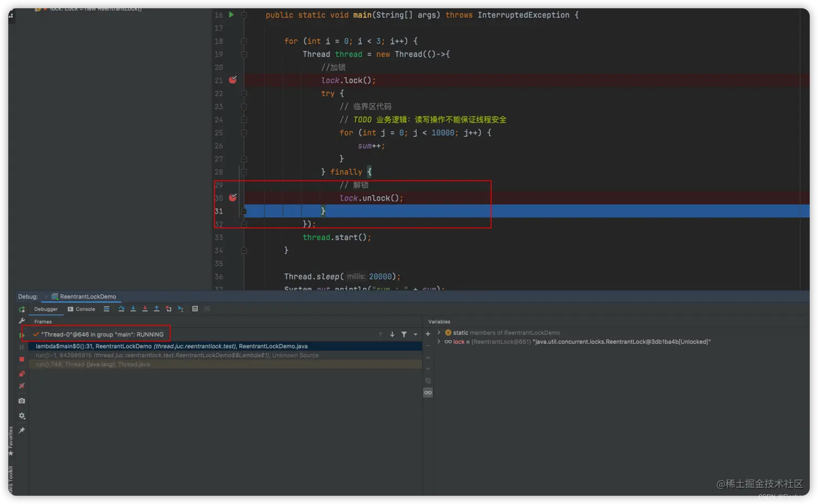This screenshot has height=504, width=818.
Task: Click the Step Into icon
Action: pyautogui.click(x=133, y=309)
